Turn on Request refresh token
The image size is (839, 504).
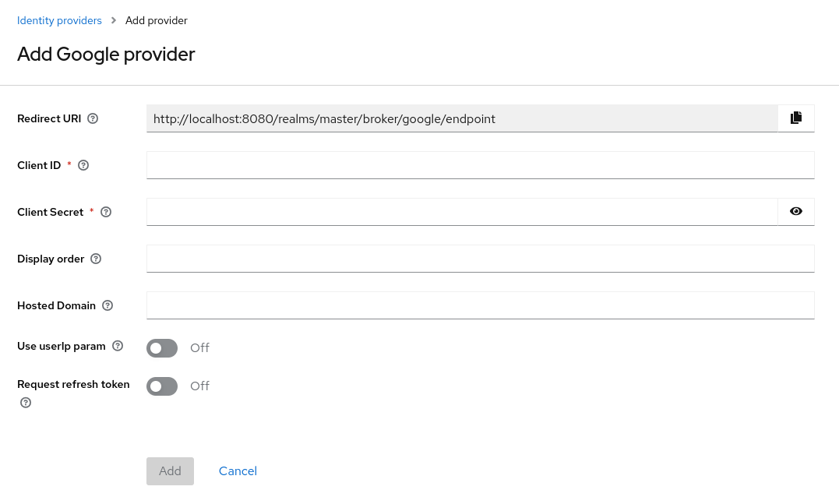[161, 386]
